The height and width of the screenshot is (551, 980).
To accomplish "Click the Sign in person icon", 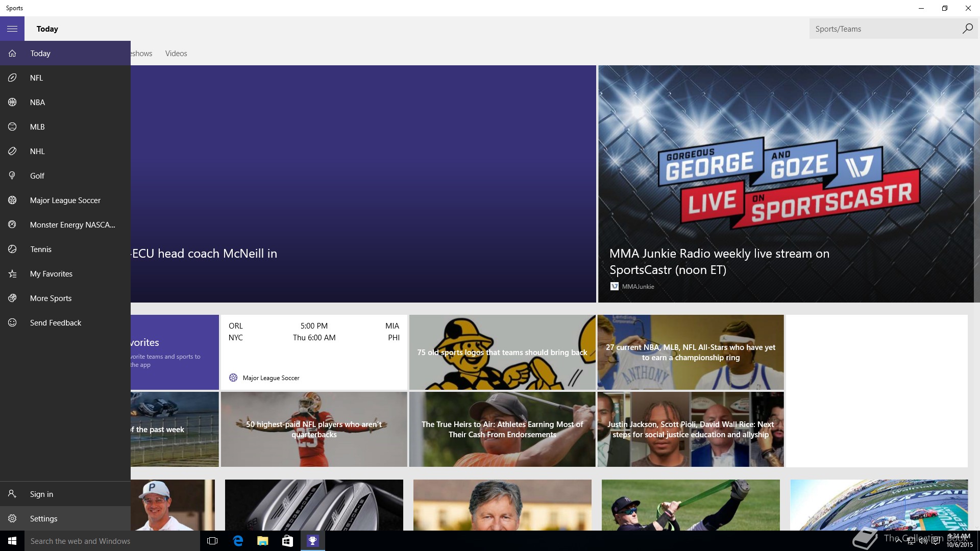I will tap(12, 494).
